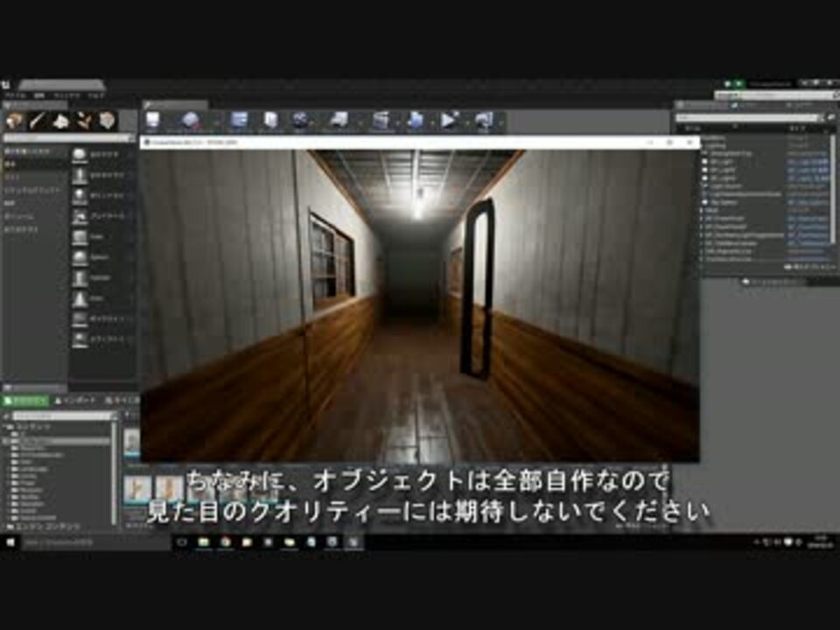Open the Blueprints dropdown arrow
Viewport: 840px width, 630px height.
pyautogui.click(x=360, y=122)
